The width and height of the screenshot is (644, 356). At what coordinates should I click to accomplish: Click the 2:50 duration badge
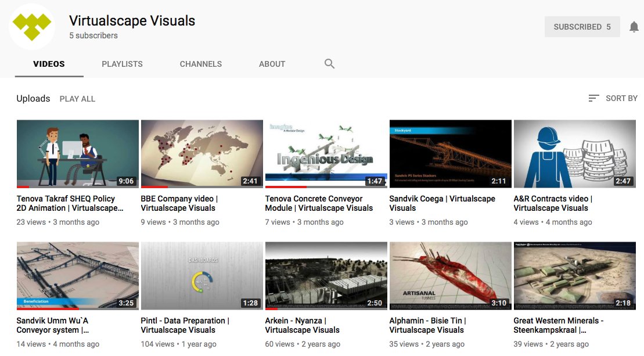pyautogui.click(x=375, y=303)
